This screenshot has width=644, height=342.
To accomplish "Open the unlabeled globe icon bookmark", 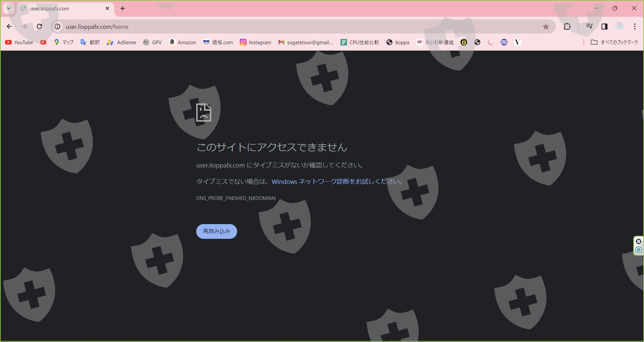I will pos(477,42).
